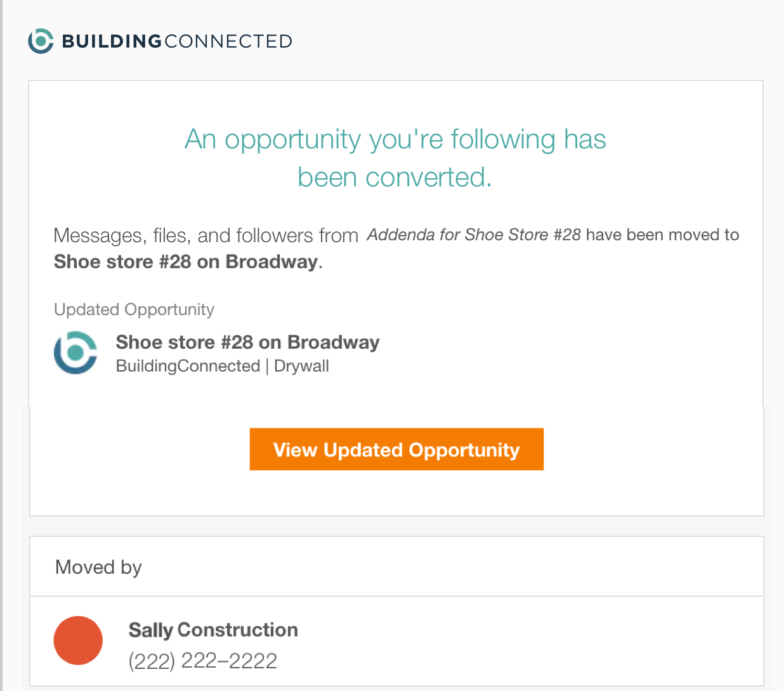Click the 'Drywall' trade label
Screen dimensions: 784x691
(301, 366)
